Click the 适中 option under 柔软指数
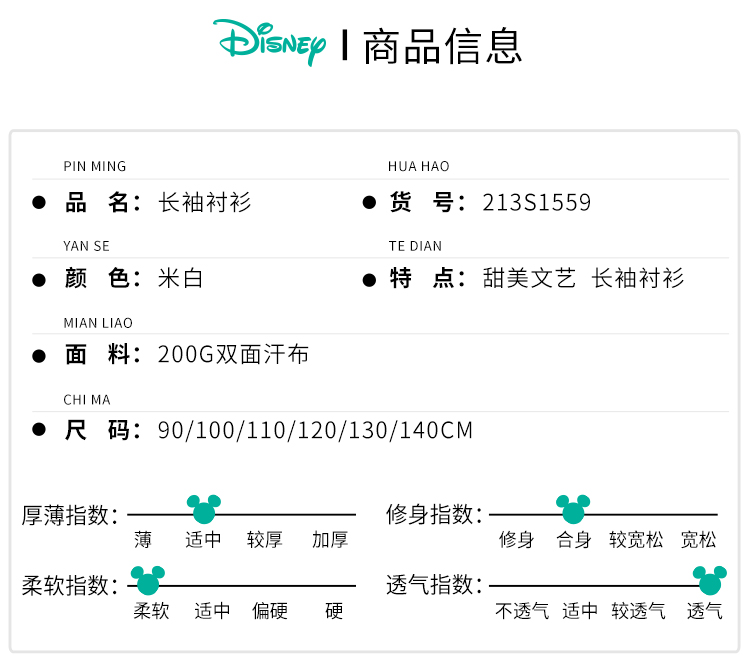This screenshot has width=750, height=655. pos(212,611)
